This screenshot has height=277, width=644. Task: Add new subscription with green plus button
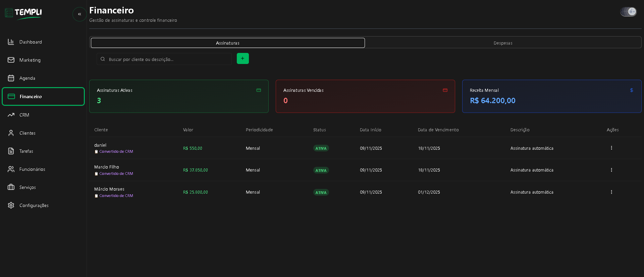(x=243, y=59)
